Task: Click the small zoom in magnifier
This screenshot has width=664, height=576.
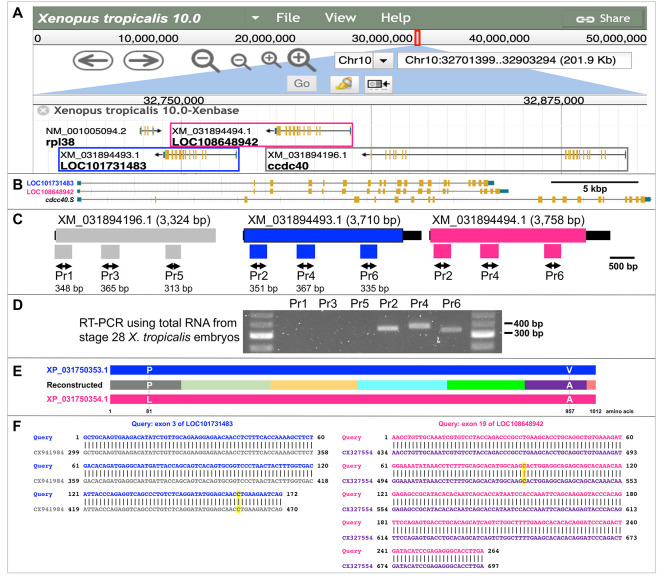Action: tap(270, 61)
